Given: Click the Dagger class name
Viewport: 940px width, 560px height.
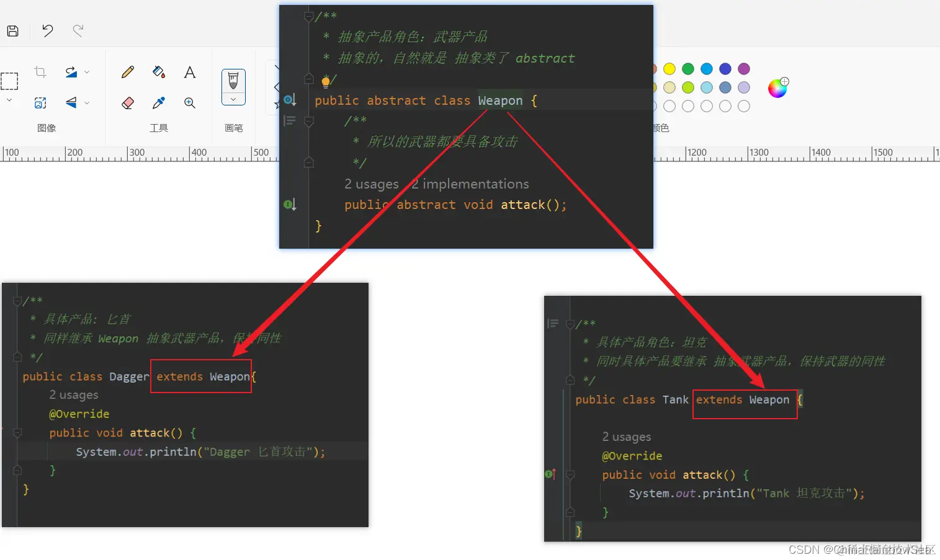Looking at the screenshot, I should 129,376.
